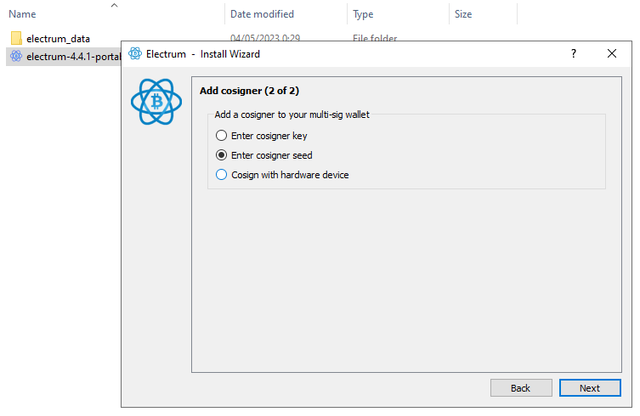Viewport: 640px width, 416px height.
Task: Sort files by the Size column
Action: click(463, 14)
